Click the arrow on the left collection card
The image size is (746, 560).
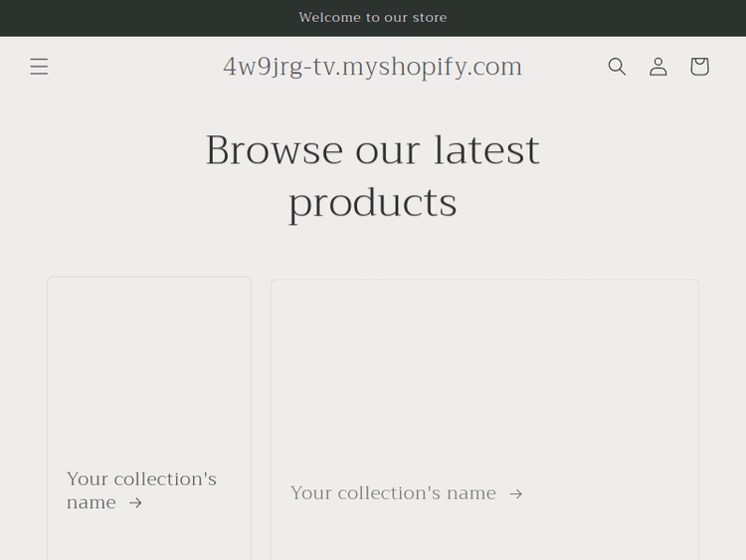click(135, 503)
